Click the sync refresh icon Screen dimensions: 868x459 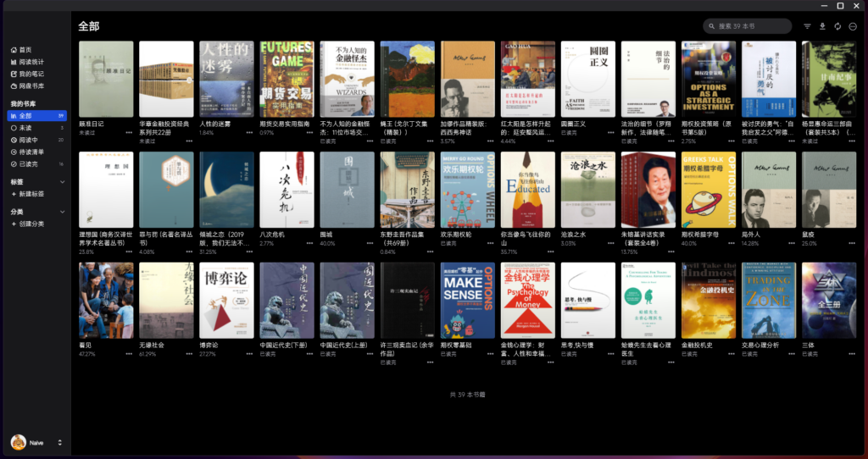click(837, 26)
